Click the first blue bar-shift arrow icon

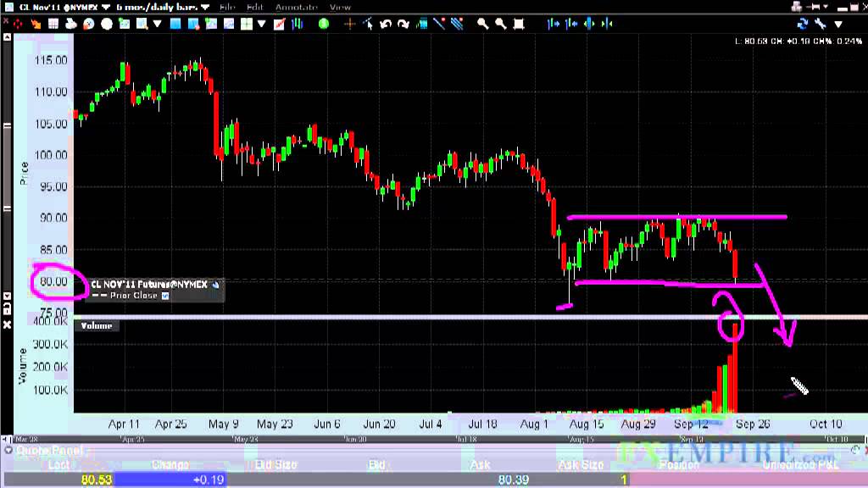coord(553,24)
